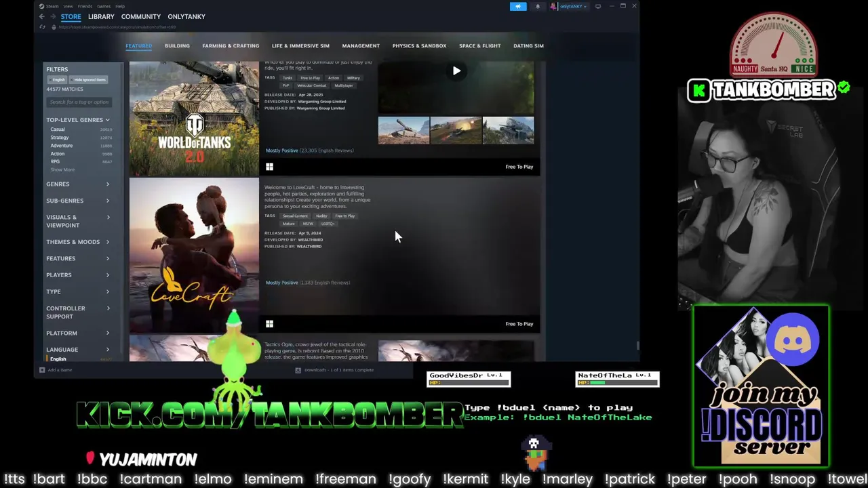Select the Building category tab
The image size is (868, 488).
pyautogui.click(x=177, y=45)
